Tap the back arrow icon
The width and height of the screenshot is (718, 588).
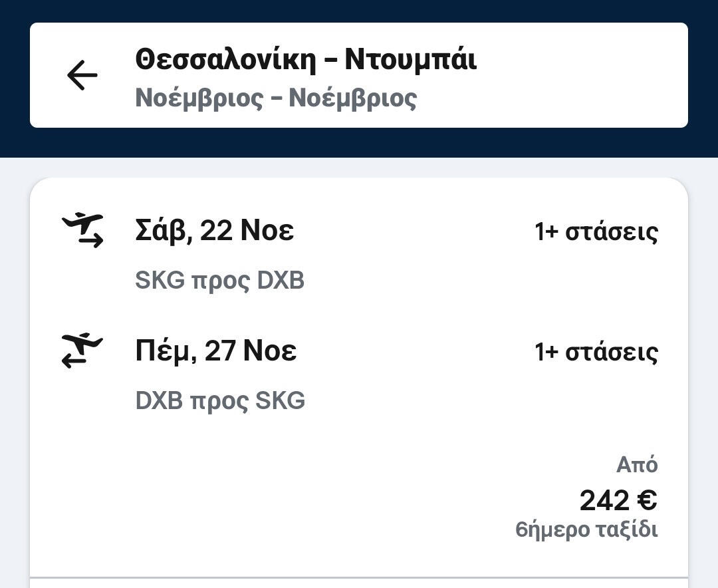[x=82, y=75]
